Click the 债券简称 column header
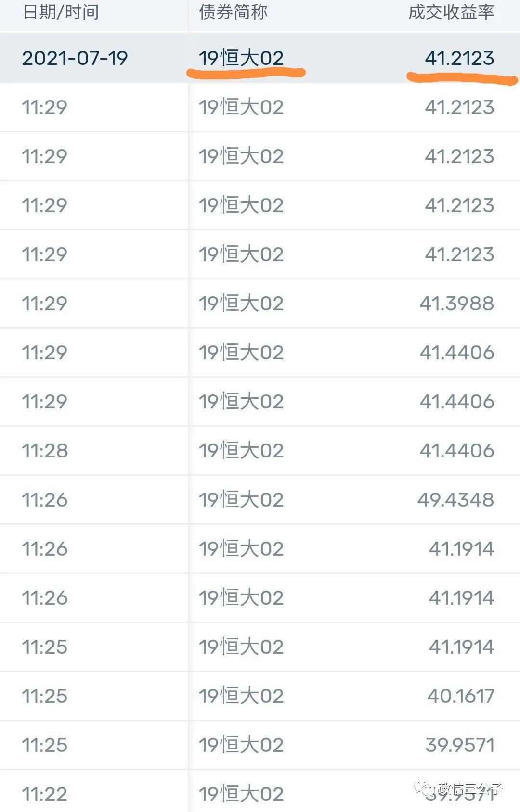Image resolution: width=520 pixels, height=812 pixels. (233, 12)
